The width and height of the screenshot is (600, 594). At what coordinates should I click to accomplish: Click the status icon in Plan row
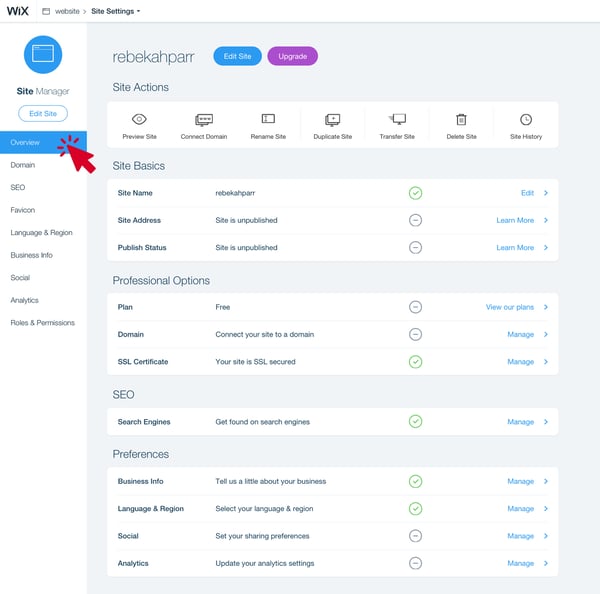415,307
